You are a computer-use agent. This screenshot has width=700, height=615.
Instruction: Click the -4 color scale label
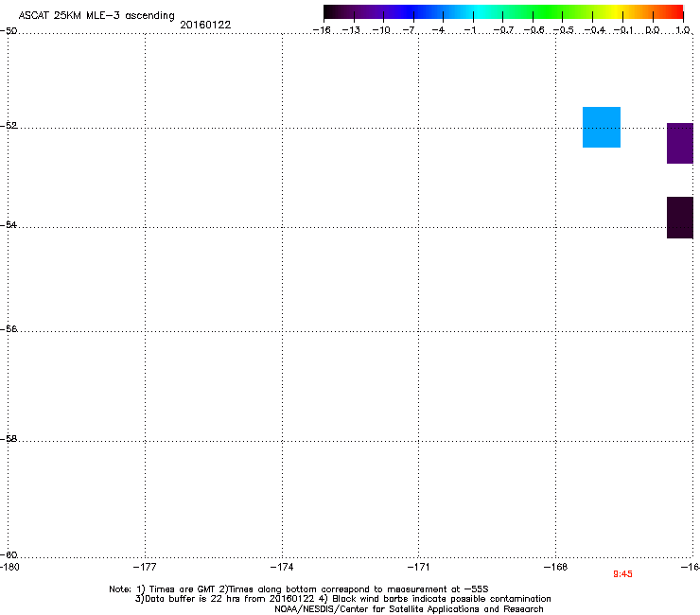(x=438, y=30)
